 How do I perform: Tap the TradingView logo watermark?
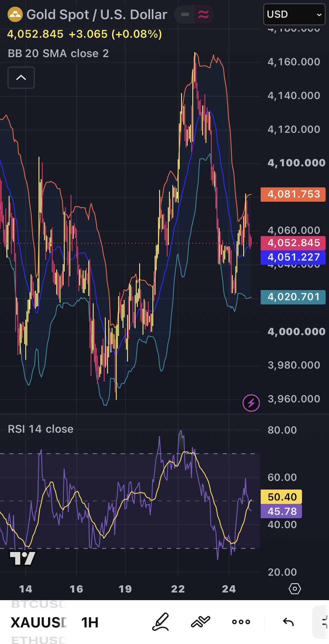tap(22, 558)
